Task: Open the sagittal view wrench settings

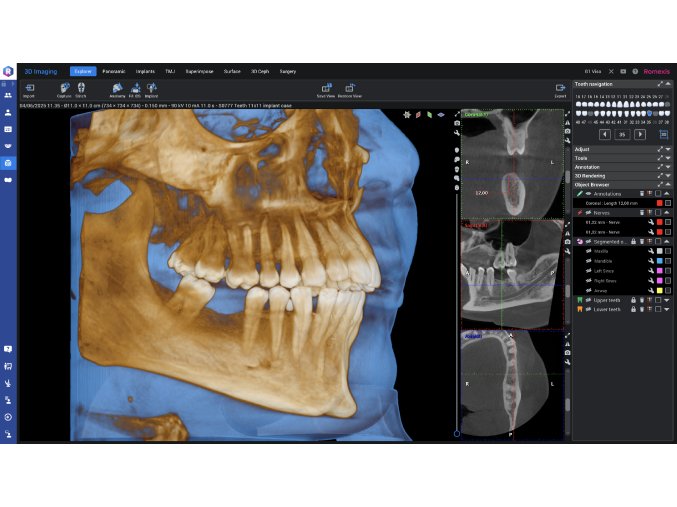Action: point(567,251)
